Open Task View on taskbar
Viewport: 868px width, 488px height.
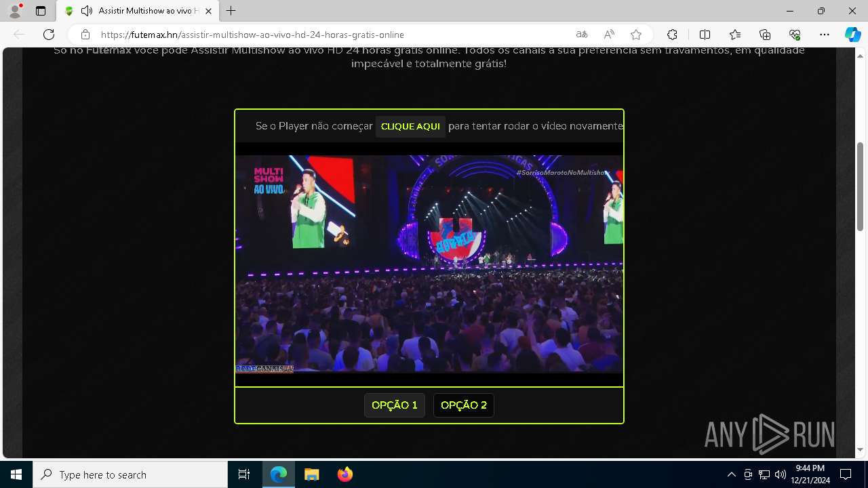click(x=244, y=474)
